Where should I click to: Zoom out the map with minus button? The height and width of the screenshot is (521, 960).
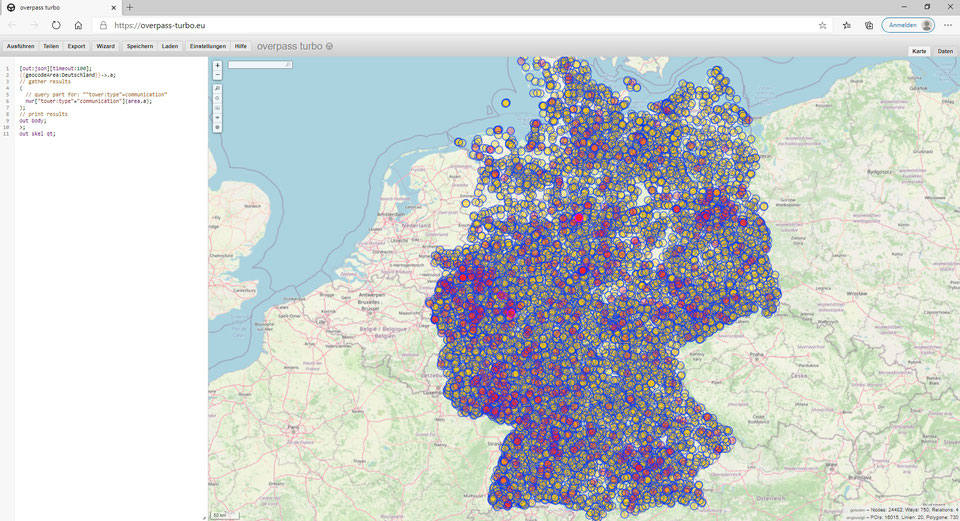(x=217, y=75)
